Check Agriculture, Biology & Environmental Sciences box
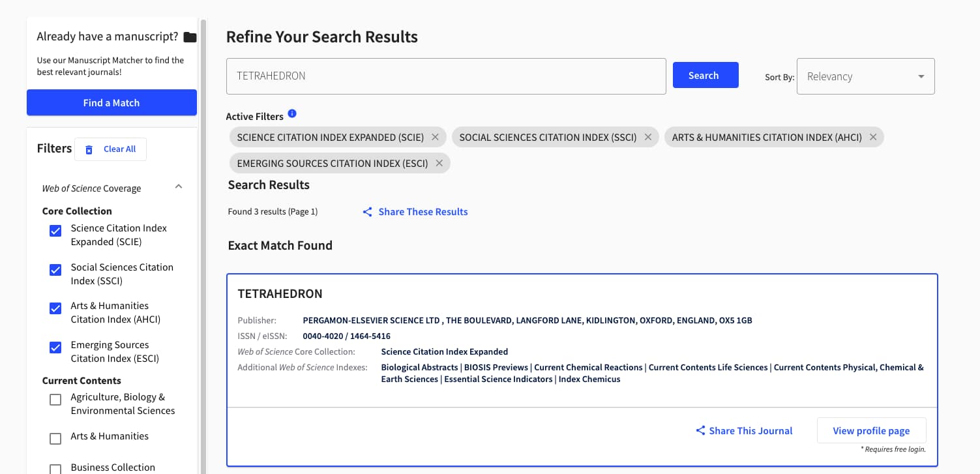980x474 pixels. [55, 400]
